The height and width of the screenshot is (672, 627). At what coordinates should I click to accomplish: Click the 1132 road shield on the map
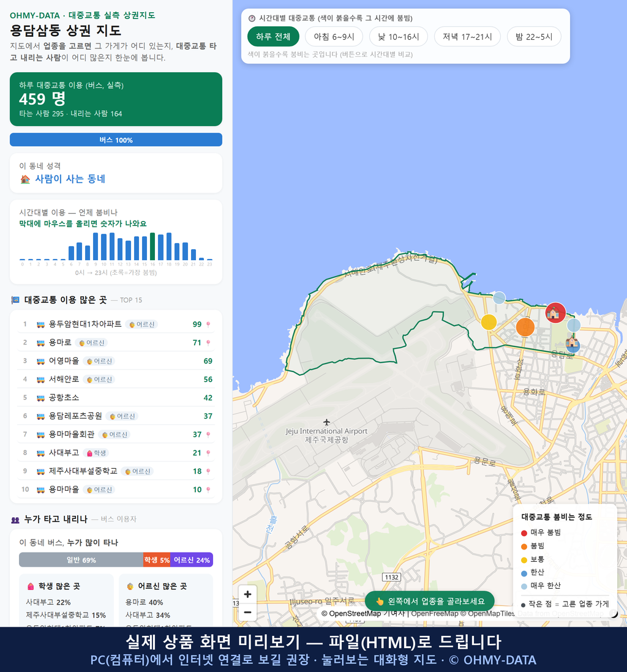391,577
